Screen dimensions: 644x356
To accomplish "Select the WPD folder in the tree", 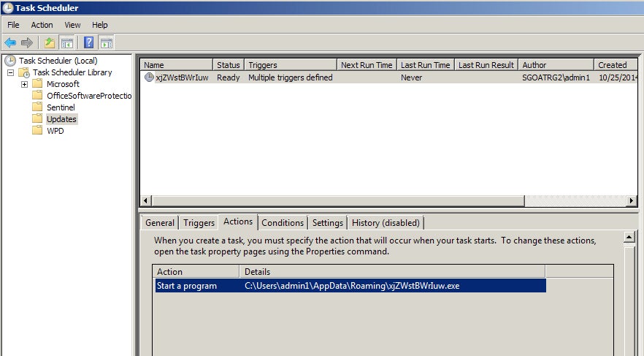I will coord(55,131).
